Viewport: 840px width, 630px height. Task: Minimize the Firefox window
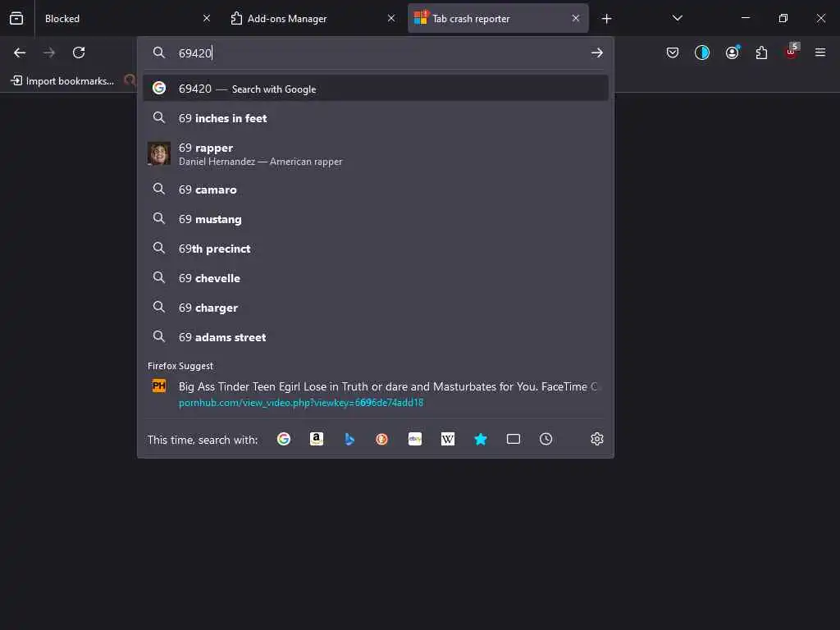click(x=745, y=18)
